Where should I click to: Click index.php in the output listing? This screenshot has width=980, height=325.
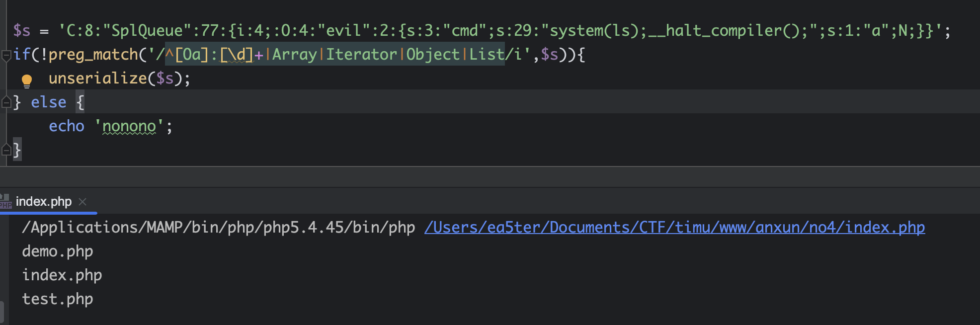click(62, 275)
